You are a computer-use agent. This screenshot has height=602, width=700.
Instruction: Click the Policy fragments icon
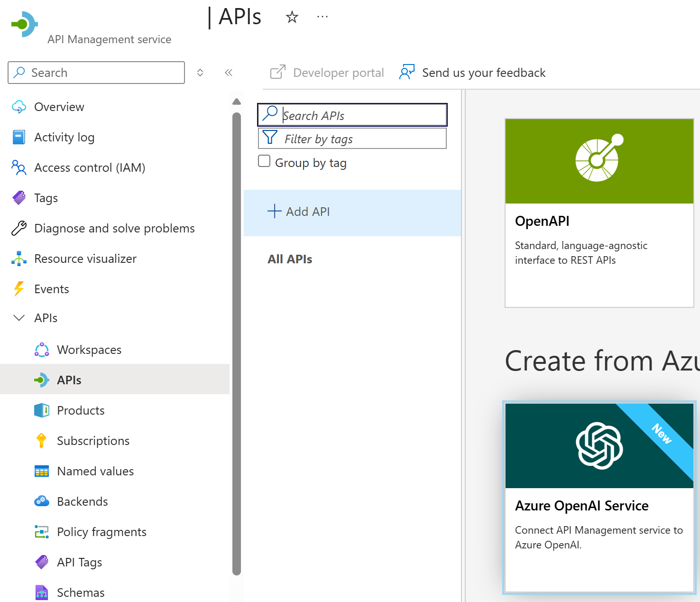(x=42, y=532)
